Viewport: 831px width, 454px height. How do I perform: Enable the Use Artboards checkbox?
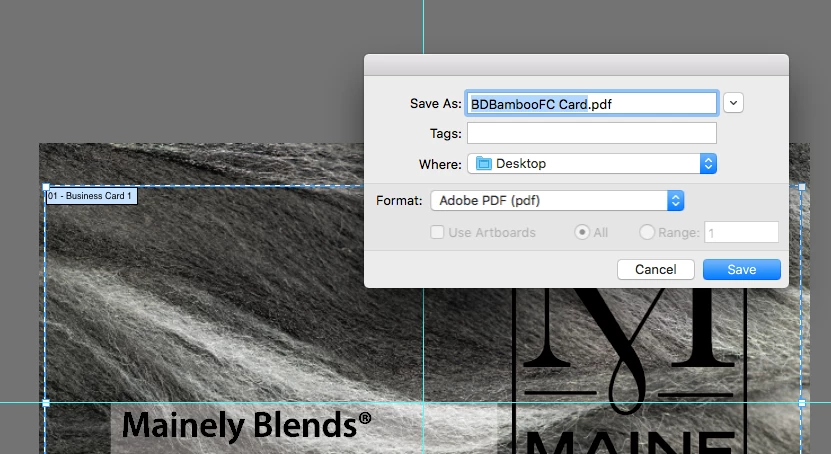pos(437,232)
